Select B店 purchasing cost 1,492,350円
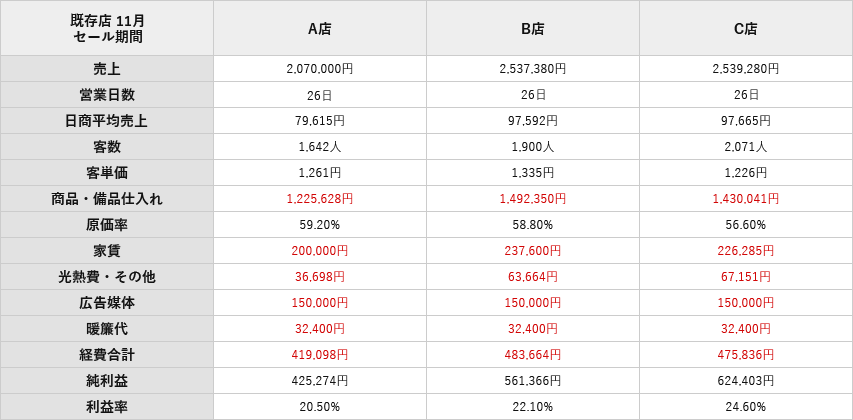853x420 pixels. click(x=533, y=199)
